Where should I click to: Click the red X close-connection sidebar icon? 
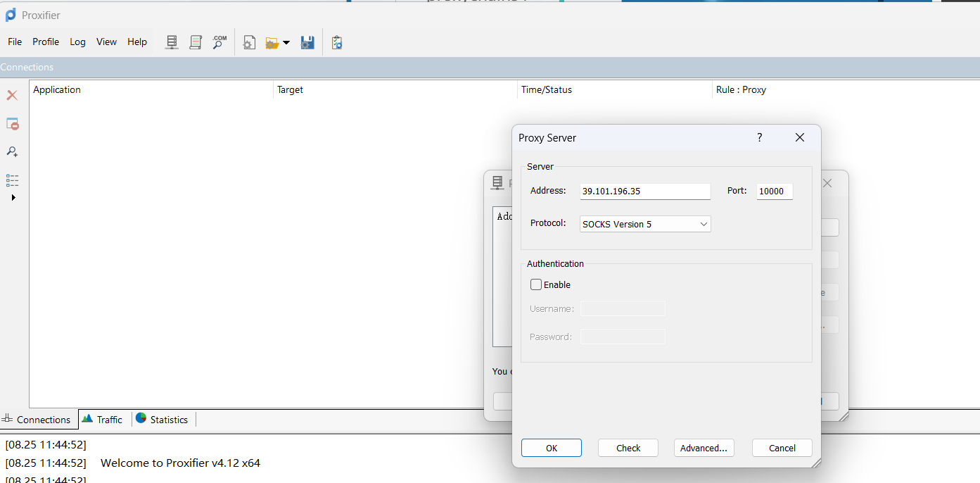(12, 95)
